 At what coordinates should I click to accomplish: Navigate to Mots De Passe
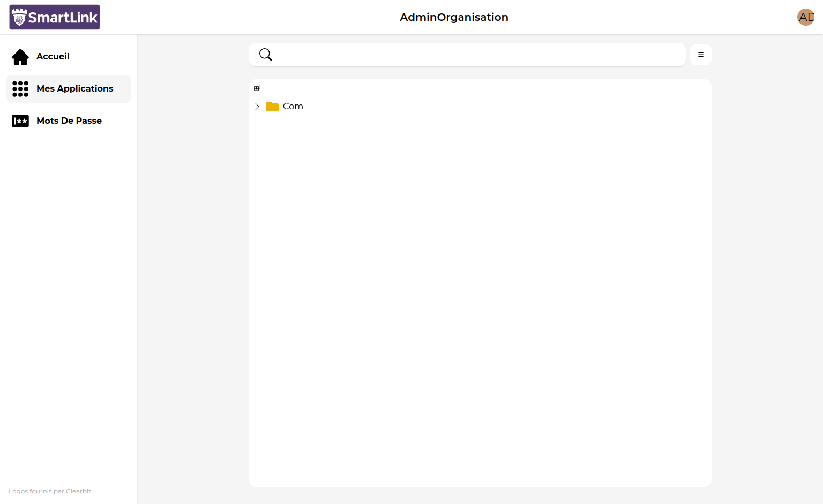pos(69,121)
